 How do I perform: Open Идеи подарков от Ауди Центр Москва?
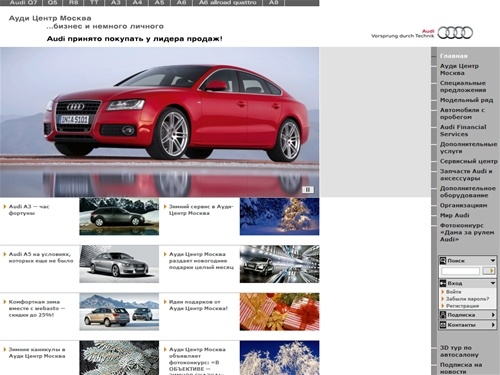[x=198, y=305]
